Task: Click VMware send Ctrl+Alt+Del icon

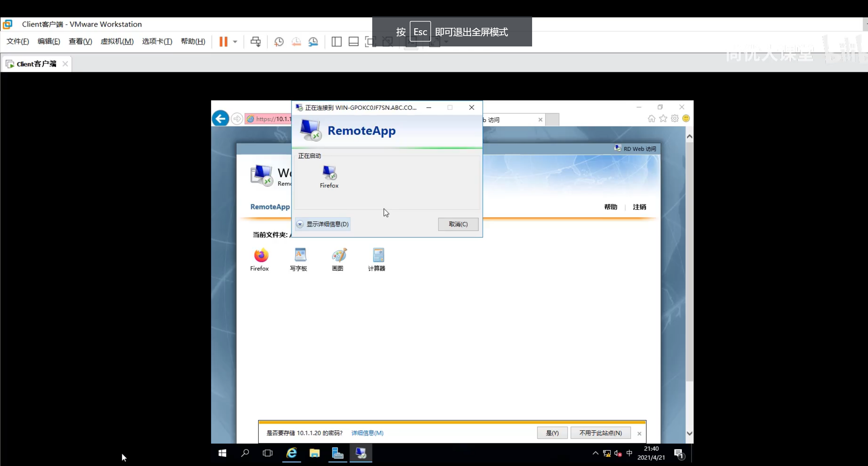Action: pyautogui.click(x=256, y=42)
